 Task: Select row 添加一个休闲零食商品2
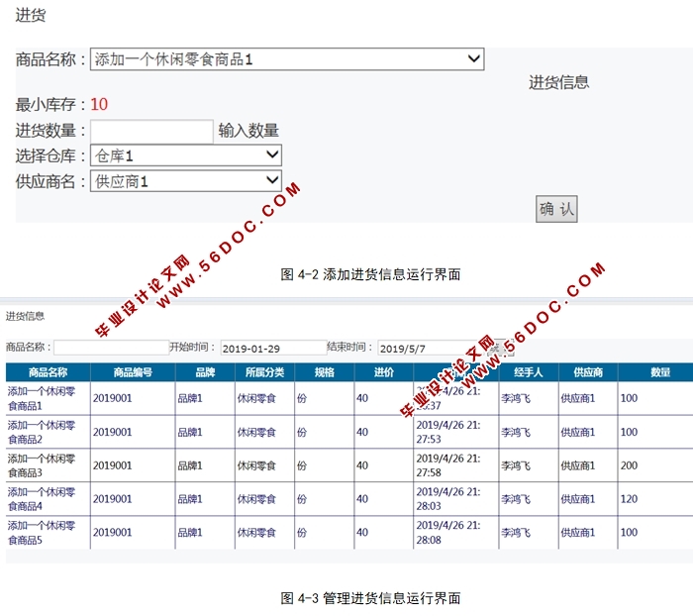pyautogui.click(x=349, y=432)
